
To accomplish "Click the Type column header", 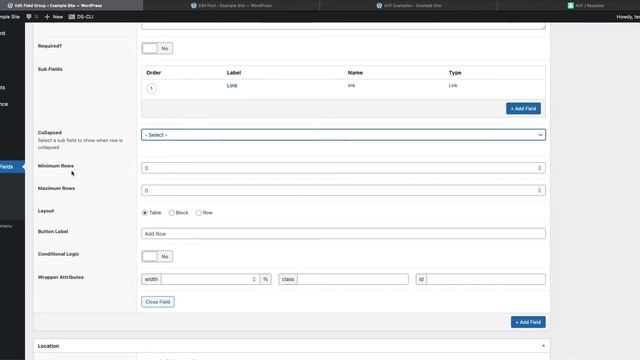I will [x=455, y=73].
